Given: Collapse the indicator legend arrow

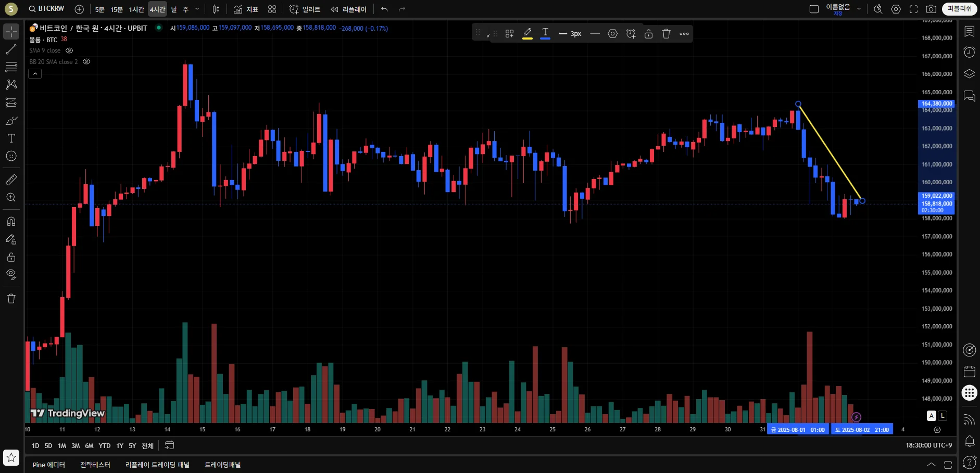Looking at the screenshot, I should pos(35,74).
